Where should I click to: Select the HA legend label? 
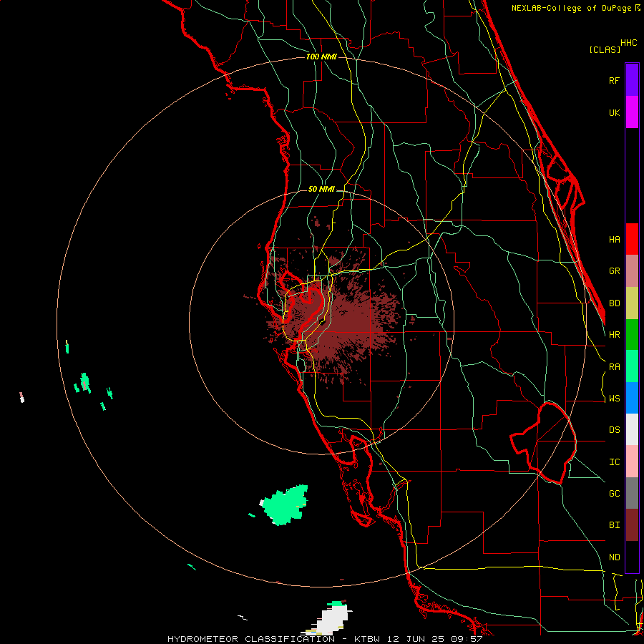[x=614, y=240]
